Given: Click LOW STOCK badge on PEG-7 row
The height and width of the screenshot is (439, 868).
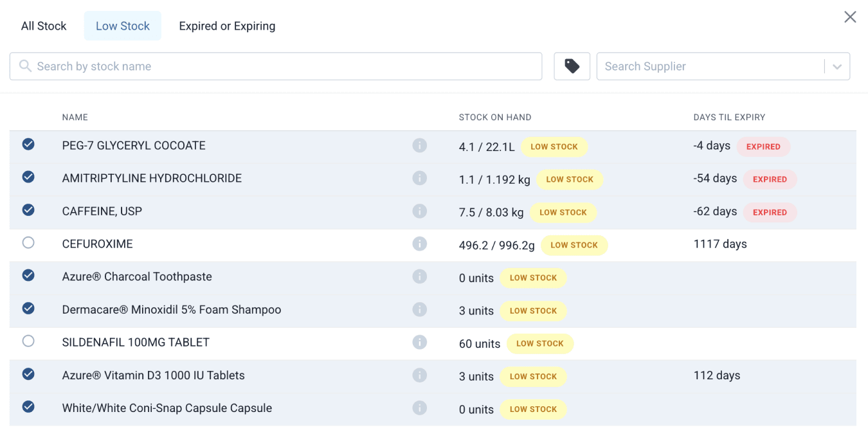Looking at the screenshot, I should click(x=554, y=147).
